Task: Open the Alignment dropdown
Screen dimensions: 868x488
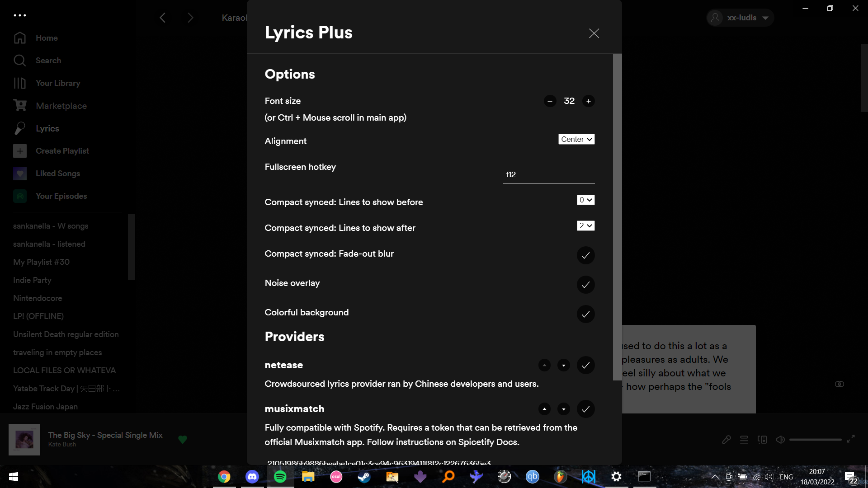Action: pyautogui.click(x=576, y=139)
